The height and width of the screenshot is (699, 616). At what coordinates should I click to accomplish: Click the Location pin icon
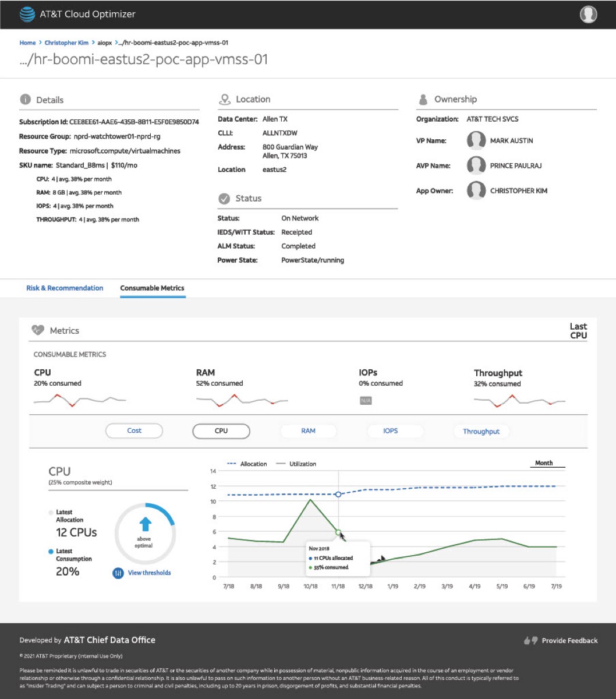224,99
